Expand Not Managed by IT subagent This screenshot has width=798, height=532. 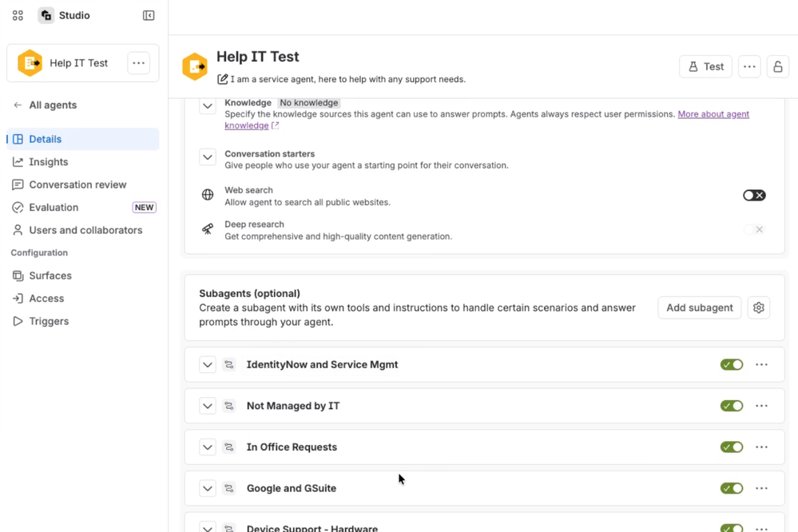point(208,406)
